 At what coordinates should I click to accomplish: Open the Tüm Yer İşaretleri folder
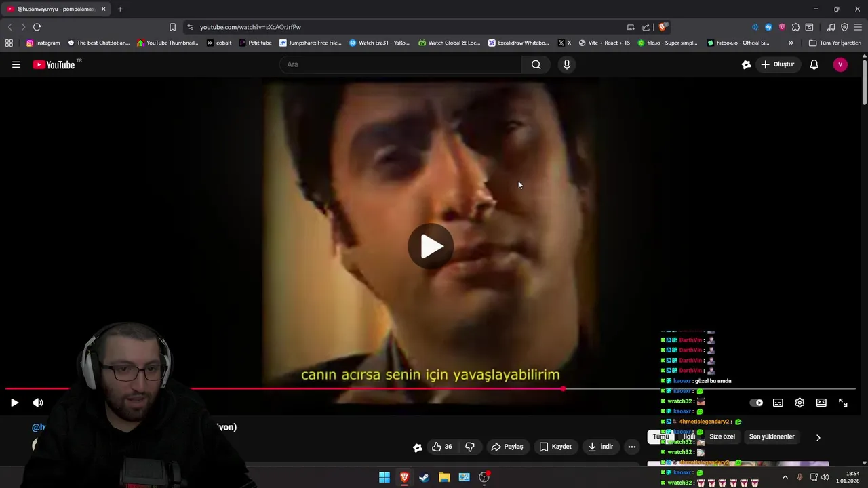click(835, 43)
